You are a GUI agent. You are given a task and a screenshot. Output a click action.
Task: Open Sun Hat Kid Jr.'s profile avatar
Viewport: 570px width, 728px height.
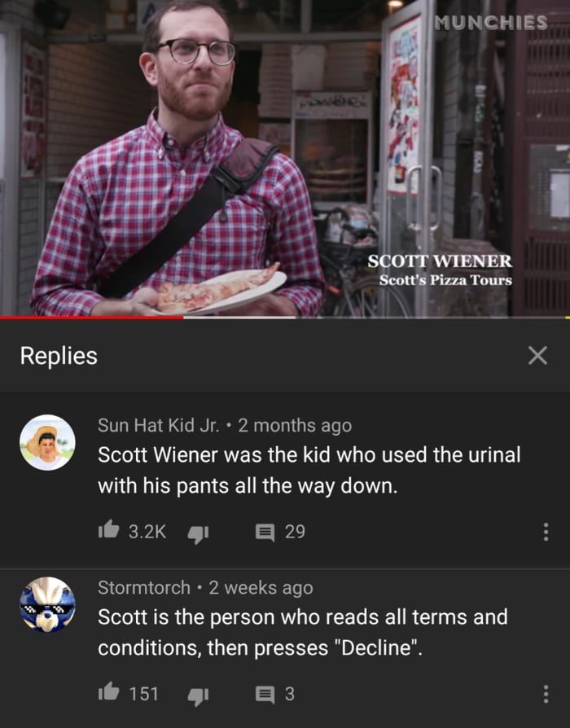click(x=47, y=442)
